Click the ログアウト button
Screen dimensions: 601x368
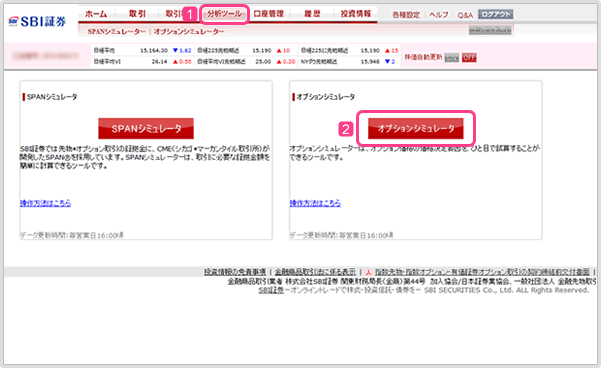click(x=496, y=14)
